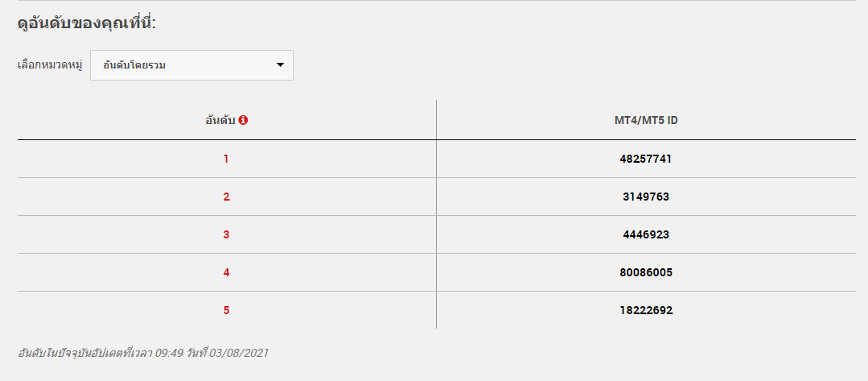This screenshot has width=868, height=381.
Task: Click the เลือกหมวดหมู่ label
Action: point(50,65)
